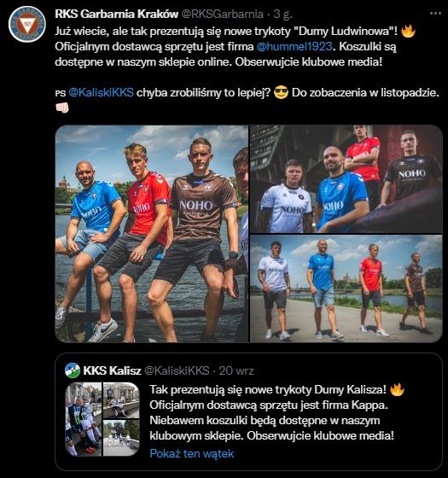Open RKS Garbarnia Kraków profile avatar
Image resolution: width=448 pixels, height=478 pixels.
(27, 25)
